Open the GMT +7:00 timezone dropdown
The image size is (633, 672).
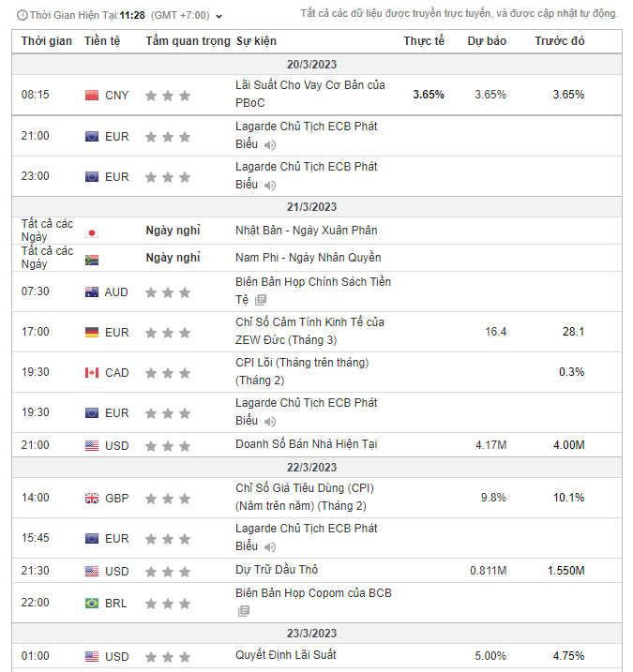coord(188,15)
